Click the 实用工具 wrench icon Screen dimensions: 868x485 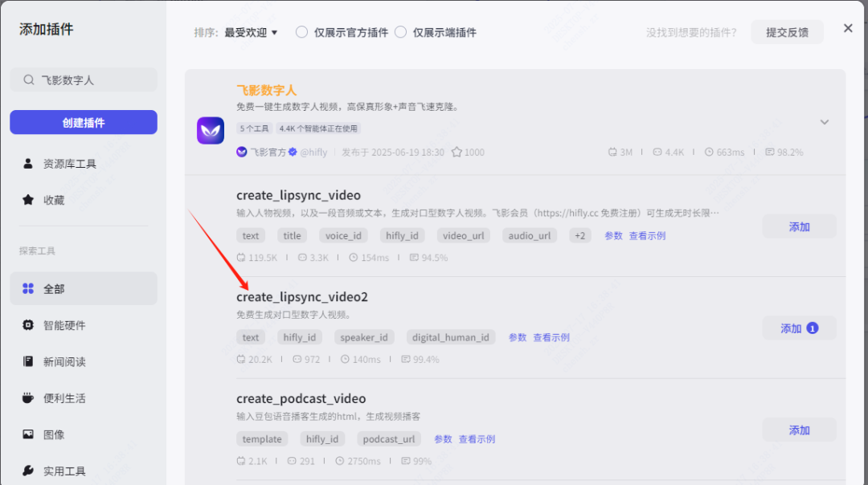tap(27, 471)
